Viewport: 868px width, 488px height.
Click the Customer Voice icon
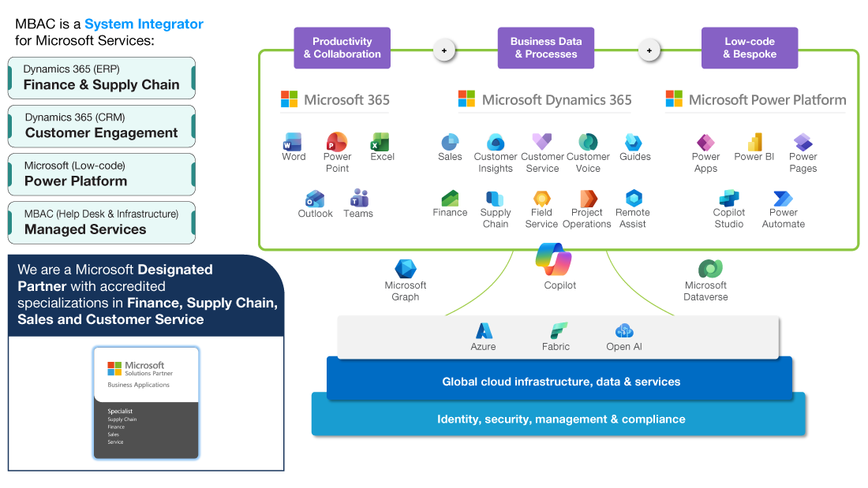coord(588,142)
